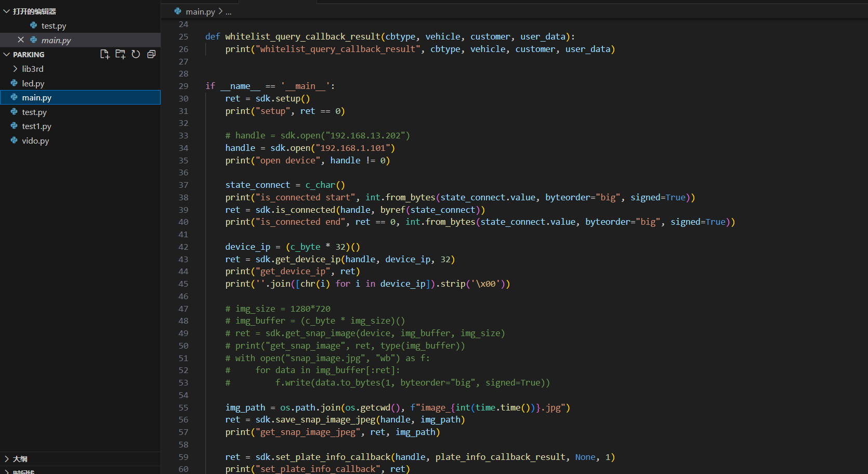Click sdk.setup() call on line 30
This screenshot has width=868, height=474.
tap(283, 98)
